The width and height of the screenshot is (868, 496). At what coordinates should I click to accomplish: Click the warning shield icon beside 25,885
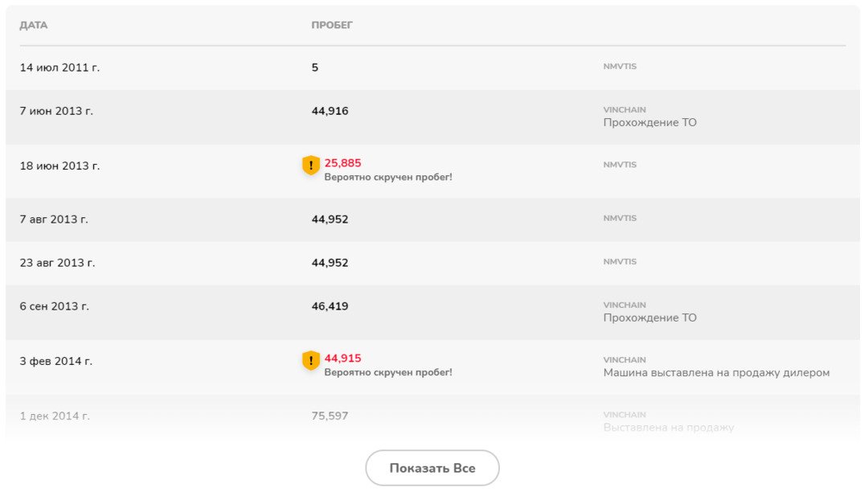coord(311,166)
